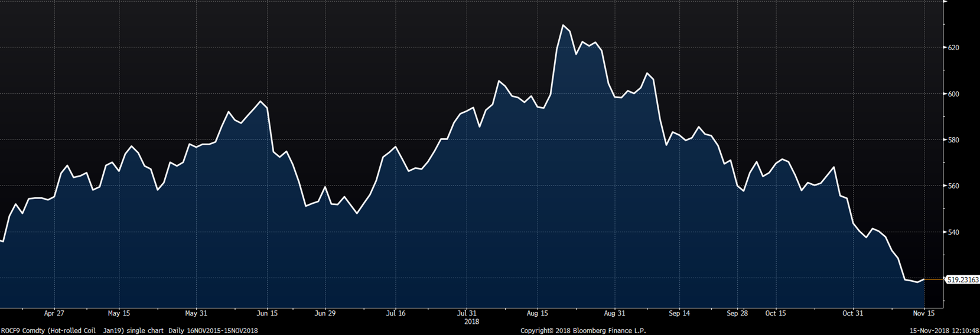The image size is (980, 335).
Task: Select the Sep 14 date marker
Action: pos(679,314)
